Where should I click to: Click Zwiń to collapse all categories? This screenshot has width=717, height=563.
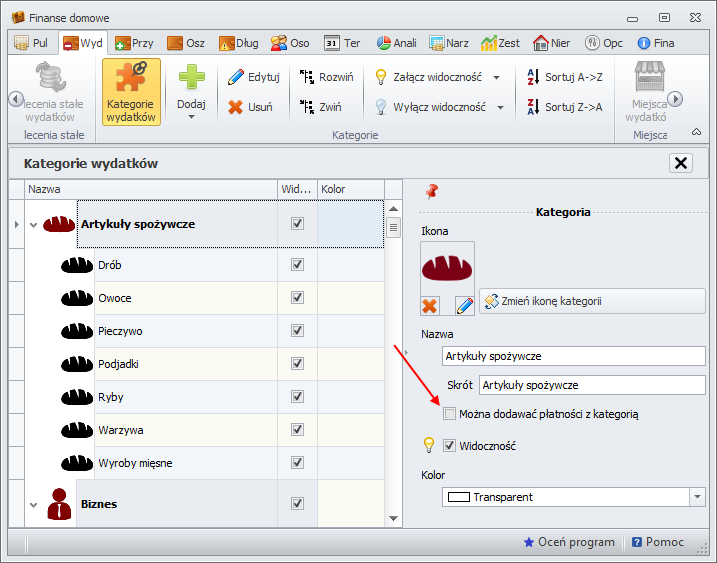tap(322, 107)
